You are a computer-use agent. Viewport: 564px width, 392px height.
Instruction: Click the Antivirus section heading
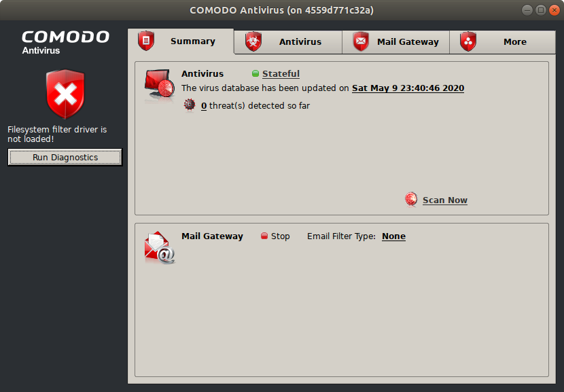[x=202, y=74]
